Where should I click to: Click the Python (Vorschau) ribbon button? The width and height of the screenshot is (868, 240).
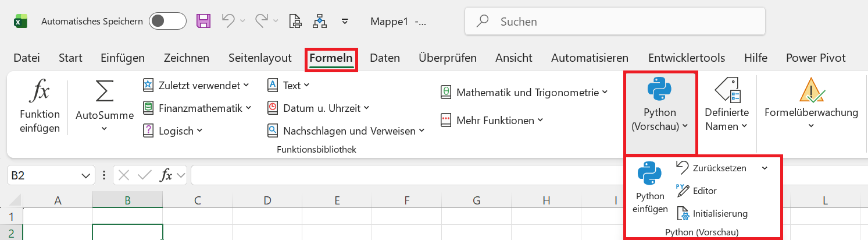click(x=660, y=105)
